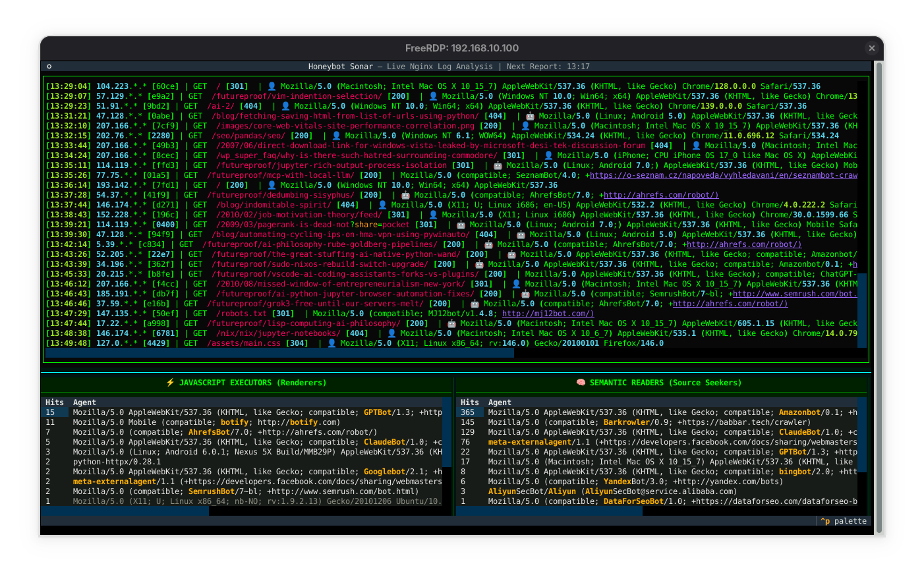Click the circle icon in Honeybot Sonar header
Screen dimensions: 924x579
click(49, 67)
